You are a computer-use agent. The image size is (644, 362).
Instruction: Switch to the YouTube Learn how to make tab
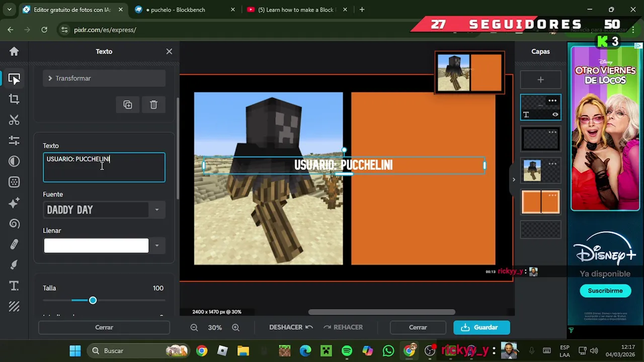[296, 10]
